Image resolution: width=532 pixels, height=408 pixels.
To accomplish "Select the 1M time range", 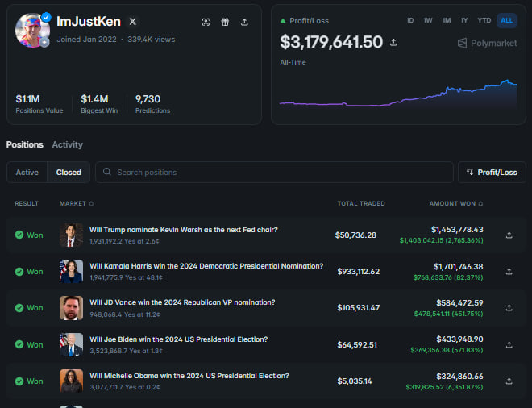I will tap(447, 20).
